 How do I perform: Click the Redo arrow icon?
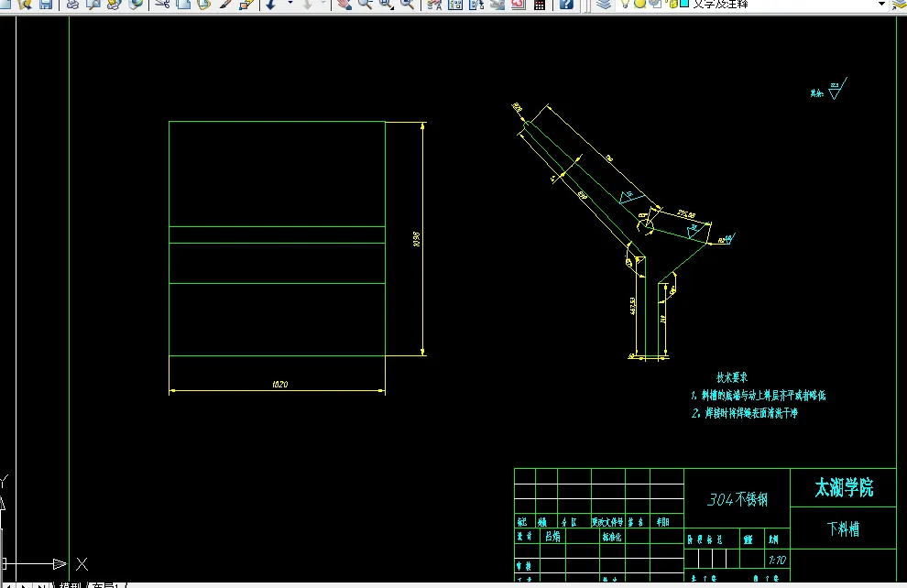(x=307, y=4)
